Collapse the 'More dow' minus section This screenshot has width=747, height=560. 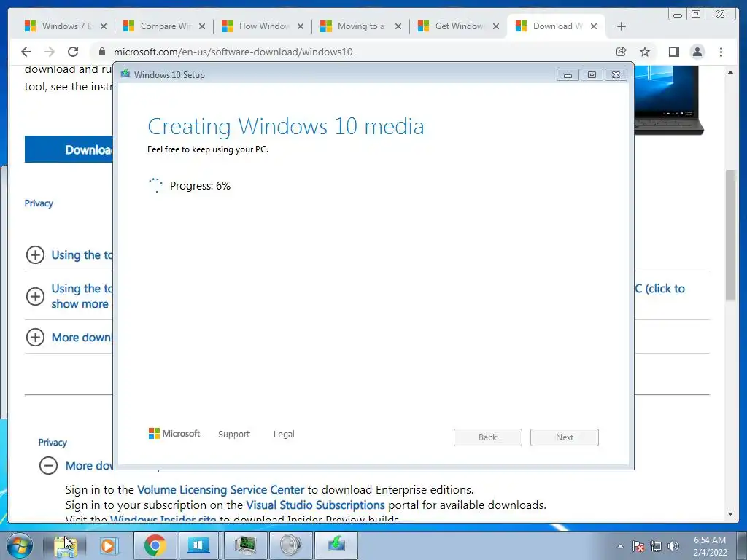point(48,465)
